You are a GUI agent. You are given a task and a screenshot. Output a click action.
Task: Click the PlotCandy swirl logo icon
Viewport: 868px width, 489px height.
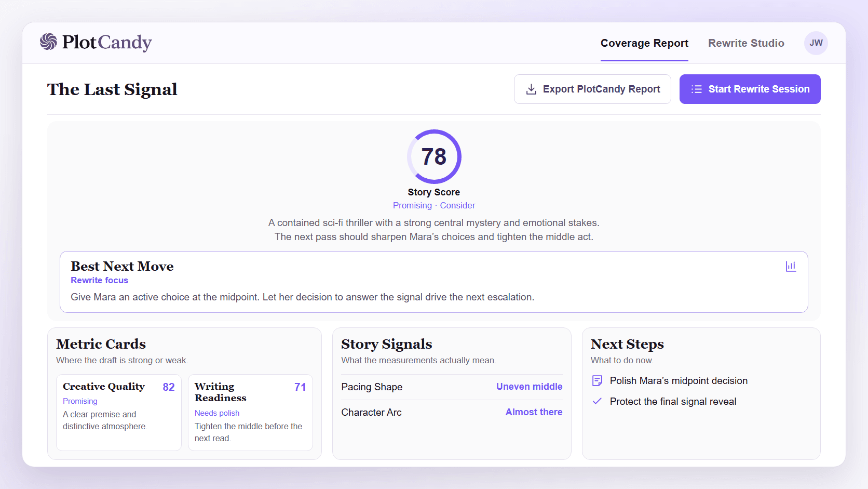point(48,42)
